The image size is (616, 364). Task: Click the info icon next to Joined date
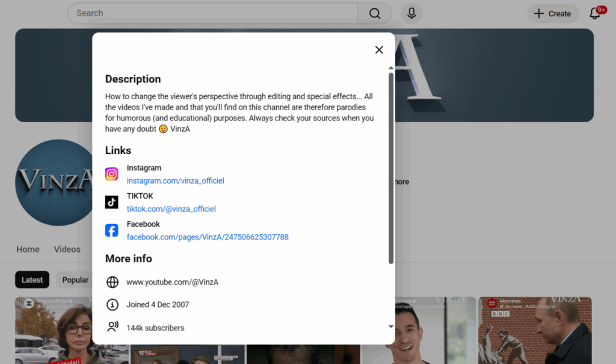tap(112, 305)
